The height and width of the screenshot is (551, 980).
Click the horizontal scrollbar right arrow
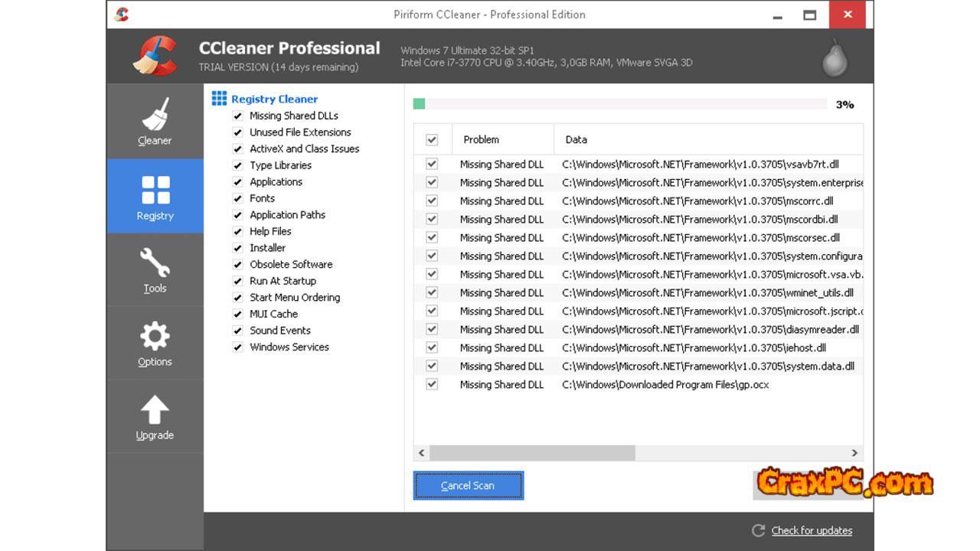(x=854, y=453)
